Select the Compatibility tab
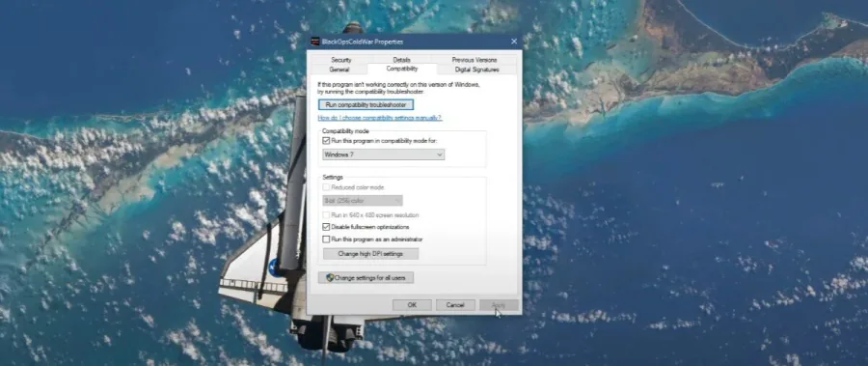This screenshot has height=366, width=868. pyautogui.click(x=402, y=69)
